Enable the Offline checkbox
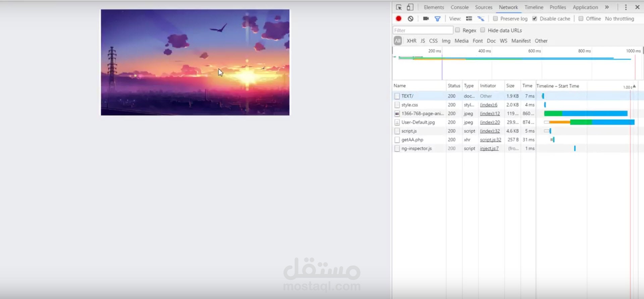 581,18
